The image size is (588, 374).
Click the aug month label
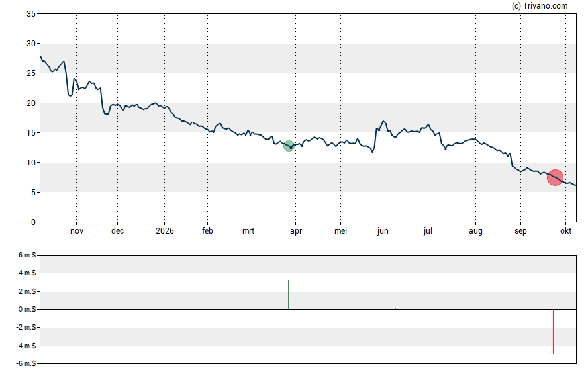click(475, 231)
